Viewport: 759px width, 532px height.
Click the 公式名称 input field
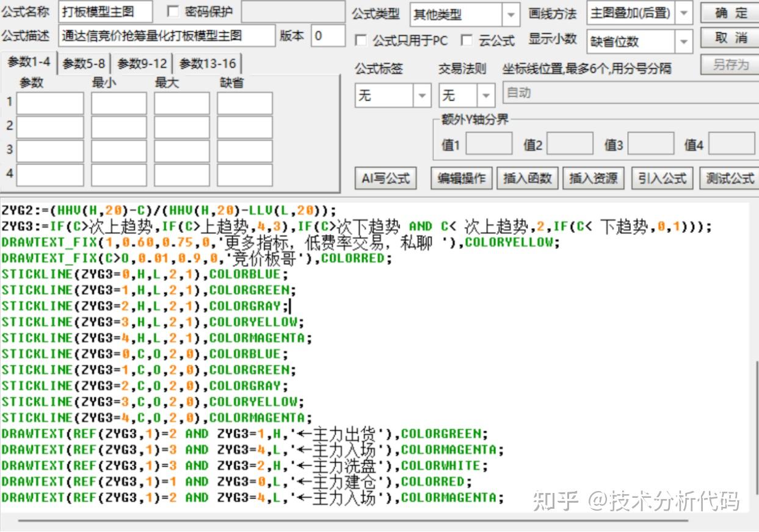106,11
